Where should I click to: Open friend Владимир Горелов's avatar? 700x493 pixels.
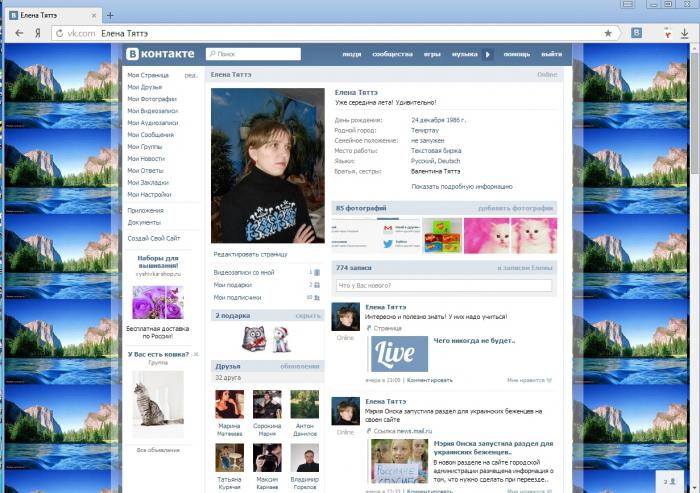[x=304, y=458]
